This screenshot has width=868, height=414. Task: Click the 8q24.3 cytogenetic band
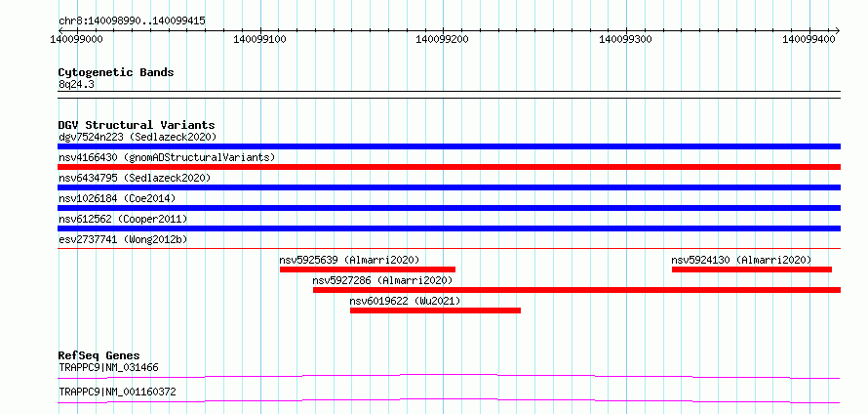(449, 95)
